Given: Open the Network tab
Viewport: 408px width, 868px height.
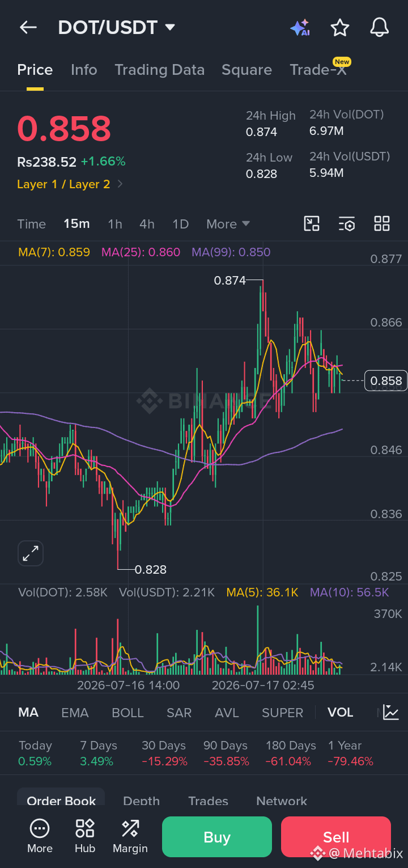Looking at the screenshot, I should click(x=282, y=801).
